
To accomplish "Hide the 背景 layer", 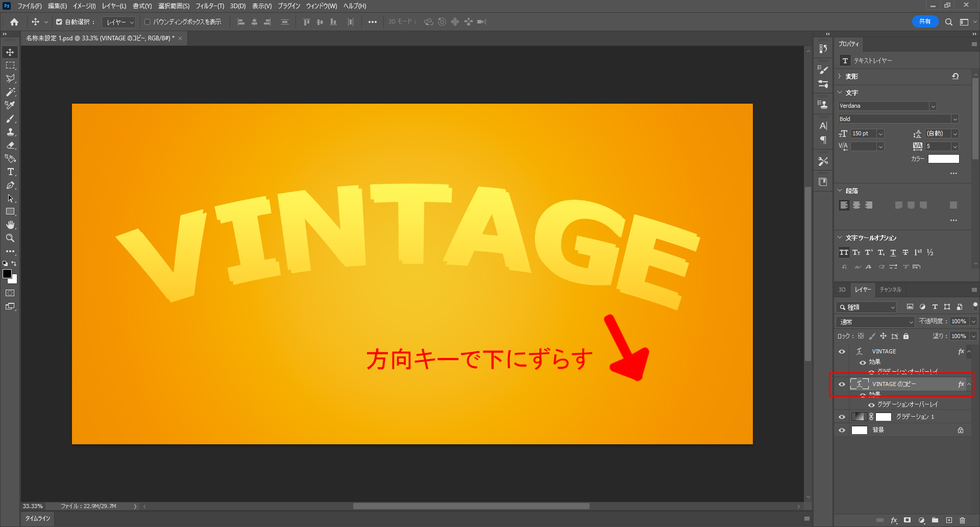I will [x=842, y=430].
